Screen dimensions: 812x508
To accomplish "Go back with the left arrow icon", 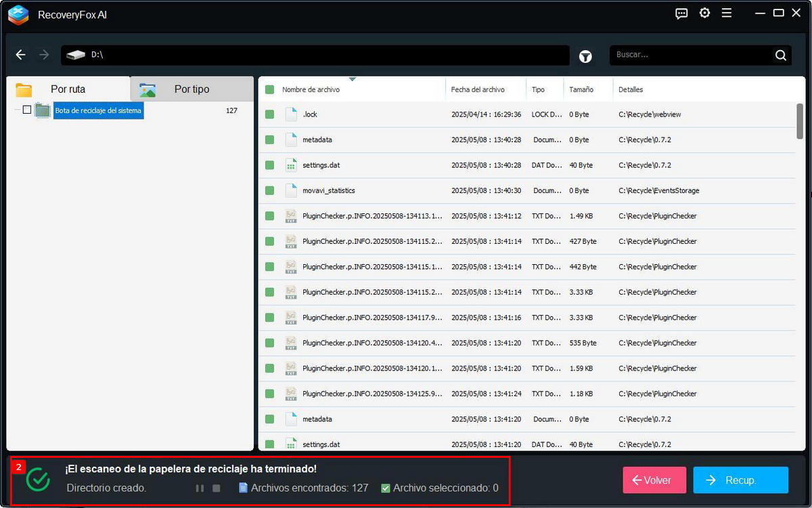I will (x=21, y=55).
